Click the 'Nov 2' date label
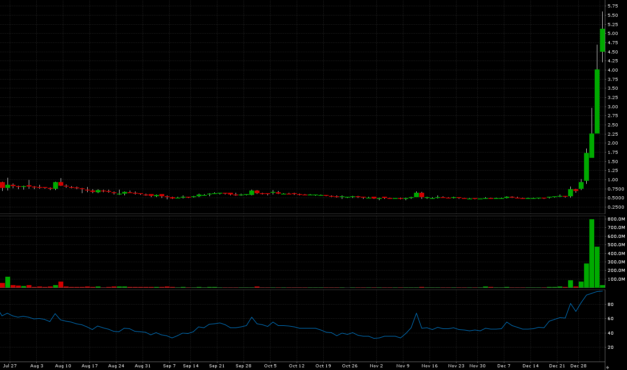Screen dimensions: 627x370 click(x=376, y=366)
